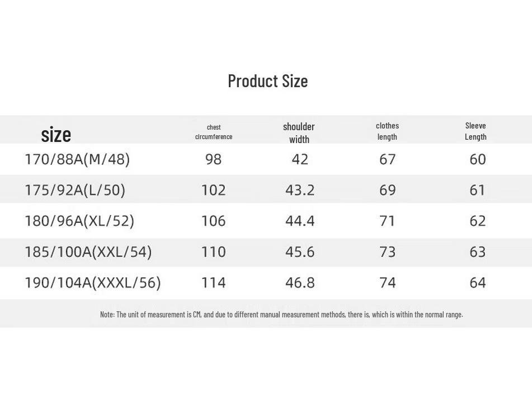
Task: Click the shoulder width column header
Action: point(299,133)
